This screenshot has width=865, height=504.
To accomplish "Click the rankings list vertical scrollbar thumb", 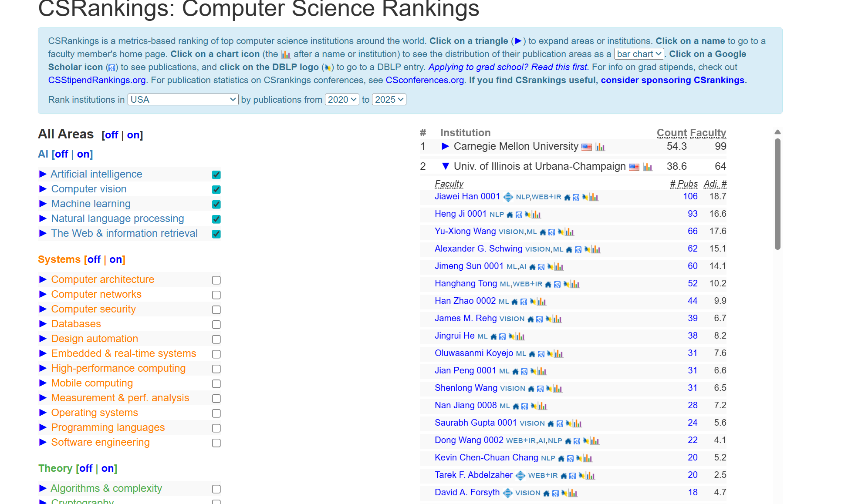I will (777, 194).
